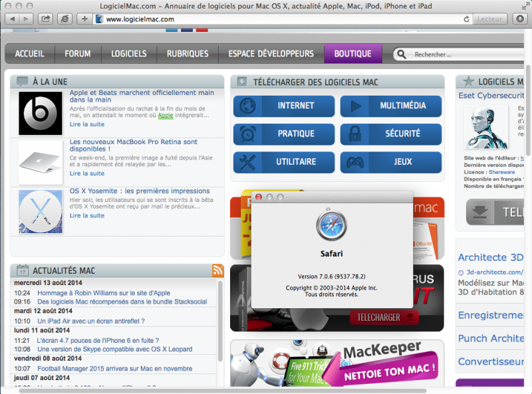Click the padlock icon on SÉCURITÉ

(355, 134)
